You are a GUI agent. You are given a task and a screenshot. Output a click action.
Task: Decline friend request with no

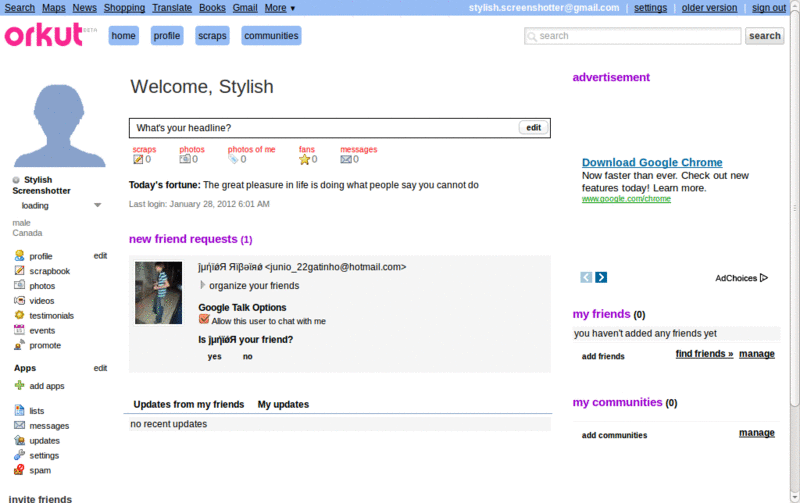[x=247, y=356]
